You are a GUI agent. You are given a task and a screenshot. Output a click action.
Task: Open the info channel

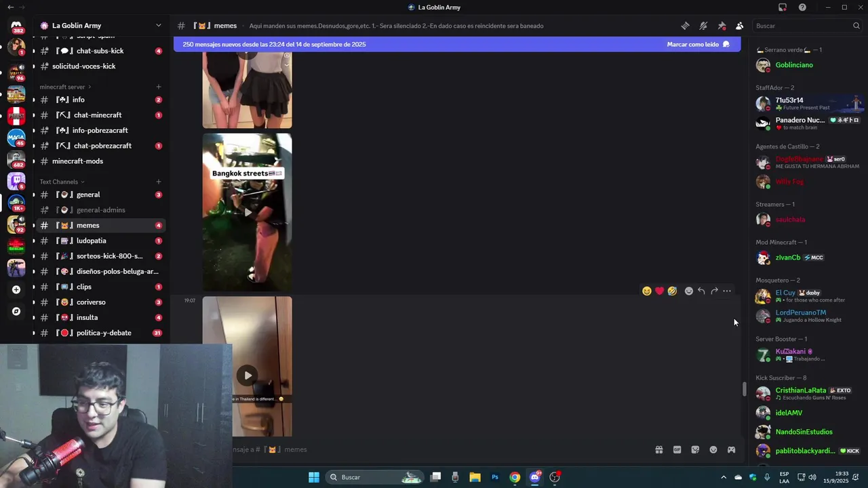[x=100, y=100]
